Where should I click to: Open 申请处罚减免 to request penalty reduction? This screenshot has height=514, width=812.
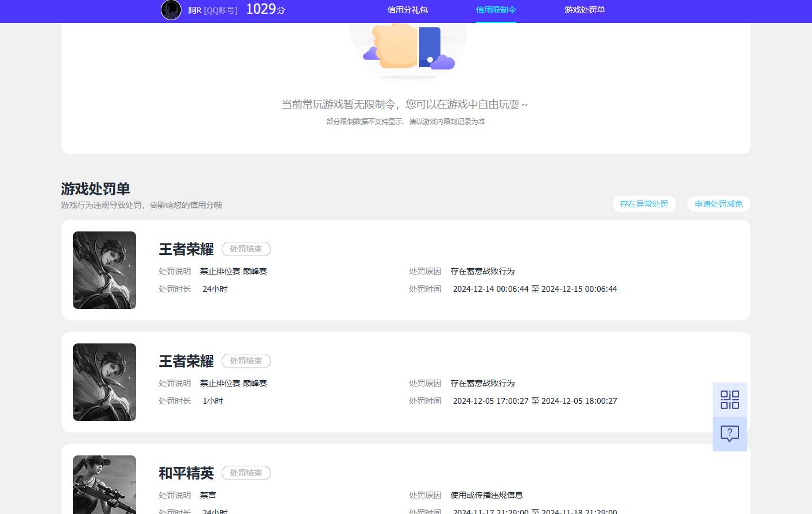coord(718,204)
